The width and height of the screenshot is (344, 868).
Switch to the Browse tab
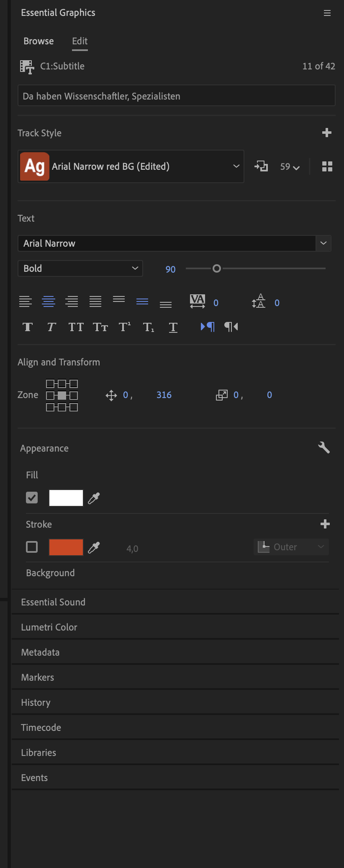pyautogui.click(x=39, y=41)
